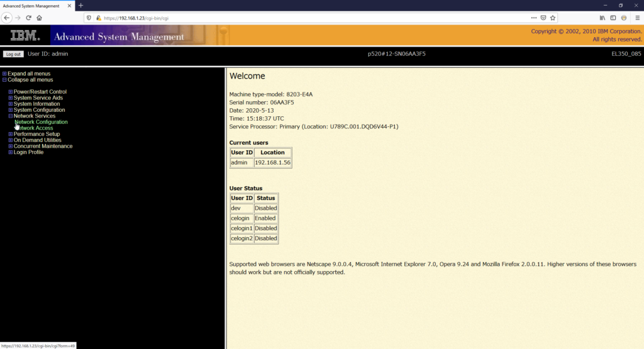Click Collapse all menus link
Image resolution: width=644 pixels, height=349 pixels.
click(30, 80)
